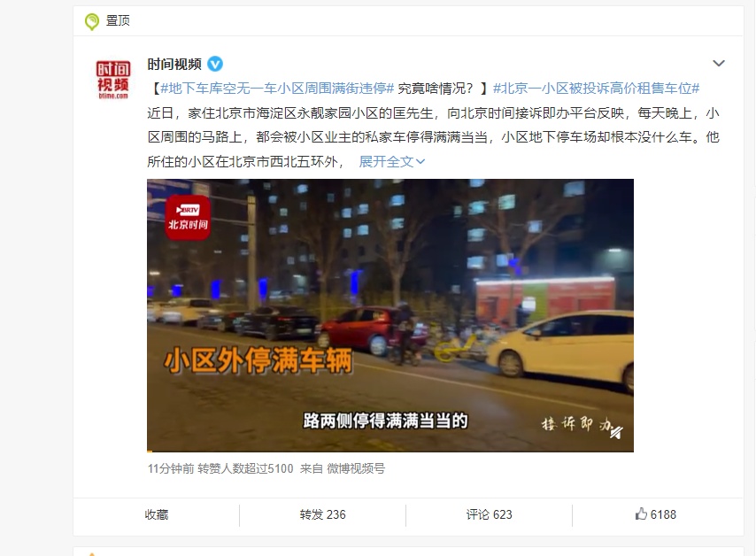756x556 pixels.
Task: Open the 时间视频 profile avatar
Action: tap(112, 80)
